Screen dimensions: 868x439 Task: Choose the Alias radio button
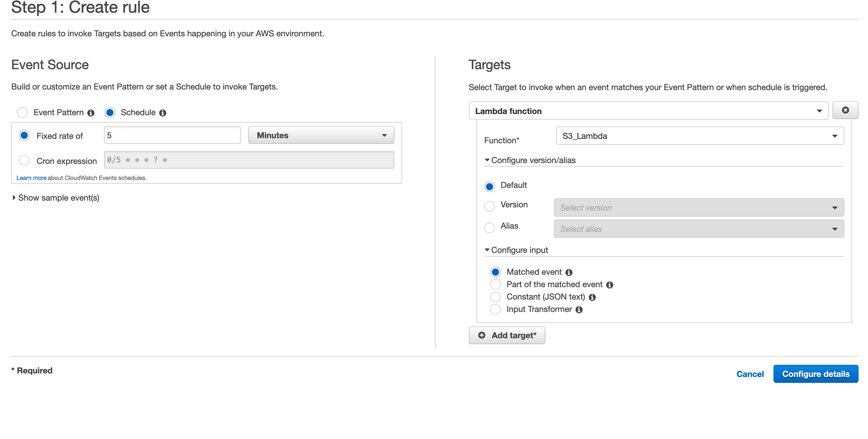pos(490,227)
